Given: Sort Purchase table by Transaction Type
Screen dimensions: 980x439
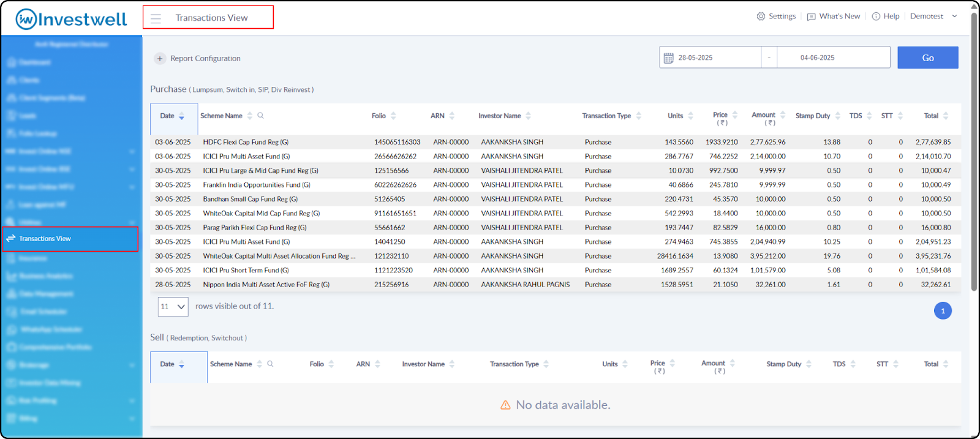Looking at the screenshot, I should tap(639, 116).
